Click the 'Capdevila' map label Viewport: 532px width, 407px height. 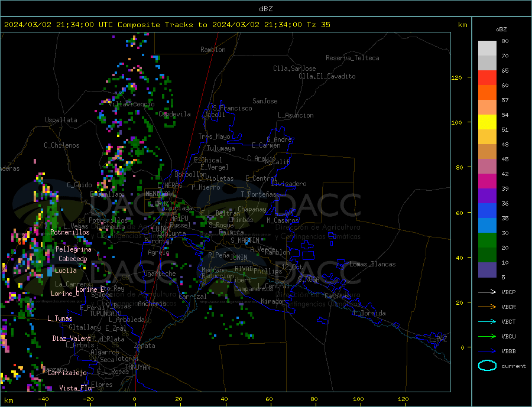(x=174, y=114)
